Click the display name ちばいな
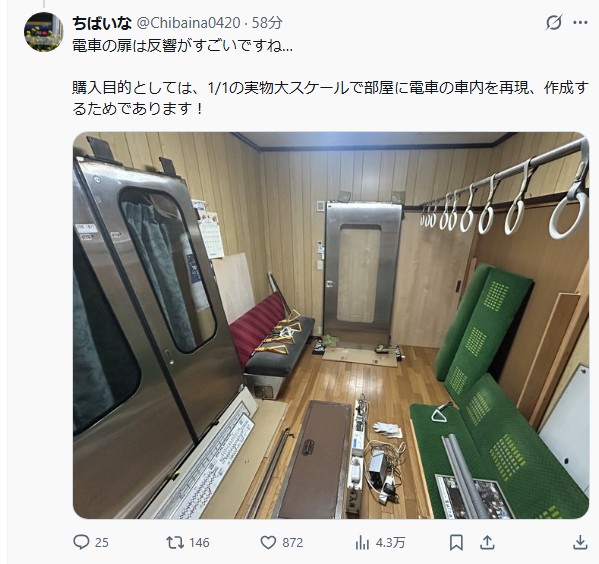Viewport: 599px width, 564px height. coord(102,23)
